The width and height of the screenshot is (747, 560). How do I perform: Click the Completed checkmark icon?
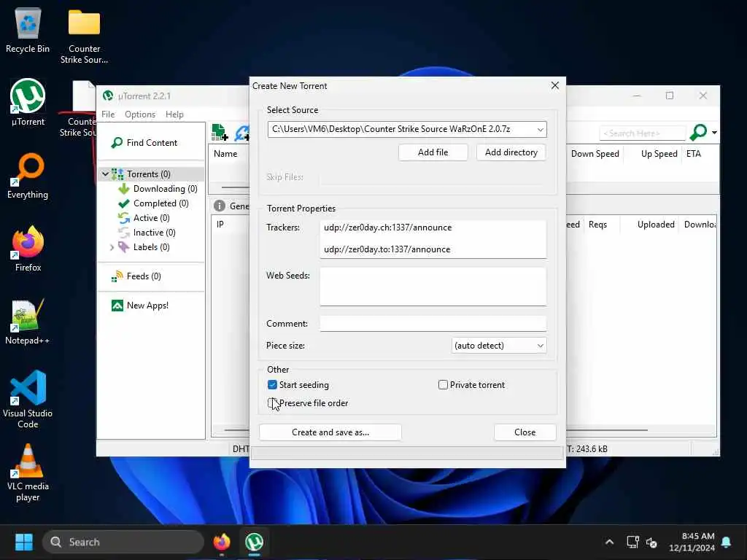point(124,203)
